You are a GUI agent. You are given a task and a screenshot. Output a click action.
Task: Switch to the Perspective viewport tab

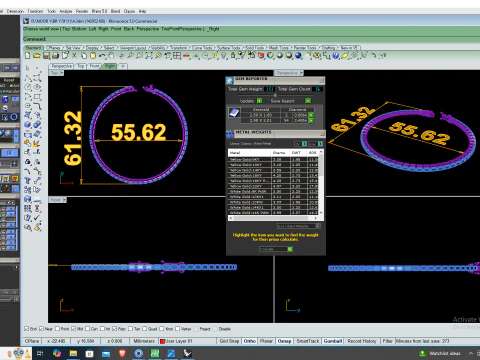(x=62, y=66)
